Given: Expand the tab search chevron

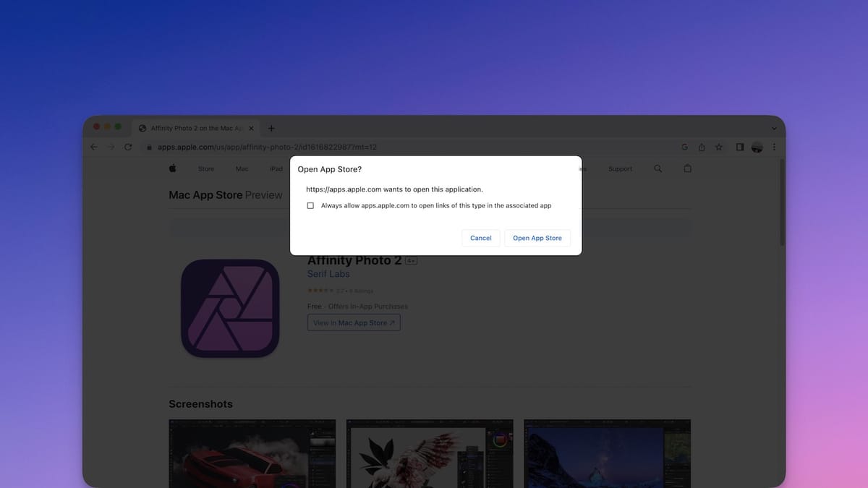Looking at the screenshot, I should tap(774, 128).
